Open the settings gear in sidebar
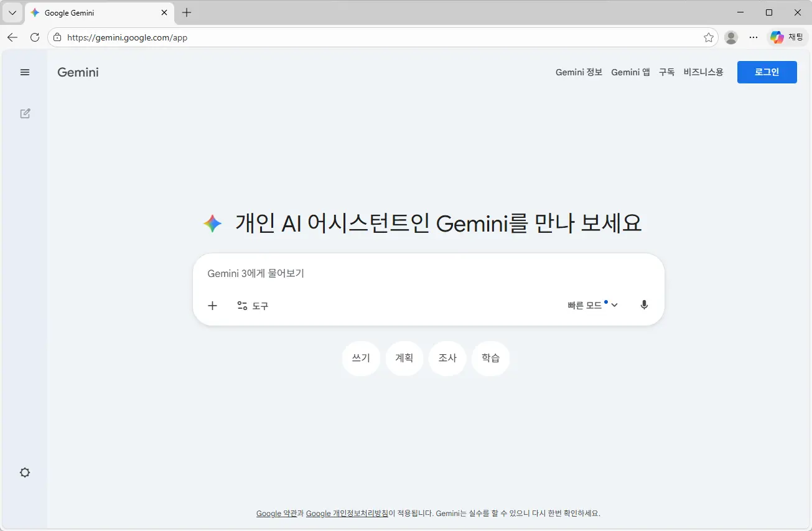The width and height of the screenshot is (812, 531). pyautogui.click(x=25, y=472)
